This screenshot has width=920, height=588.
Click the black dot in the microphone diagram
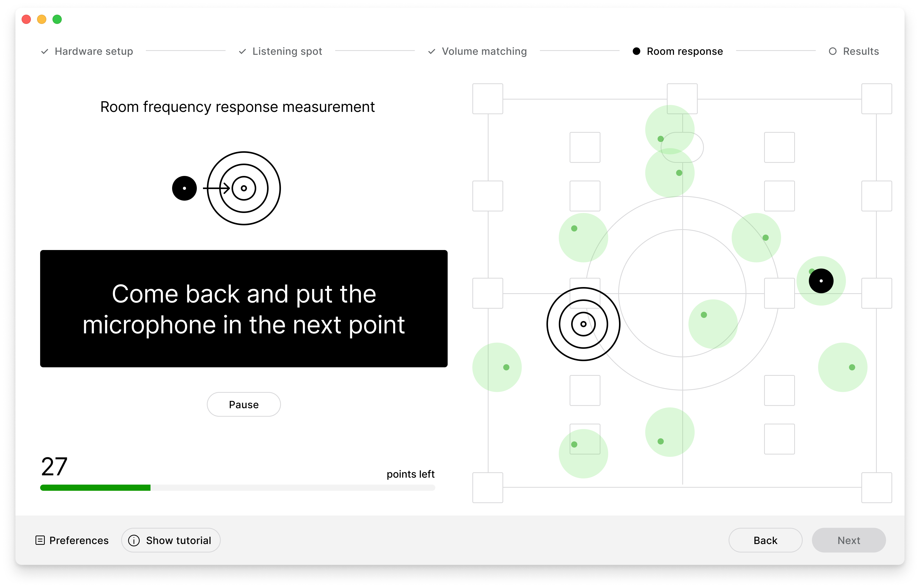coord(184,188)
